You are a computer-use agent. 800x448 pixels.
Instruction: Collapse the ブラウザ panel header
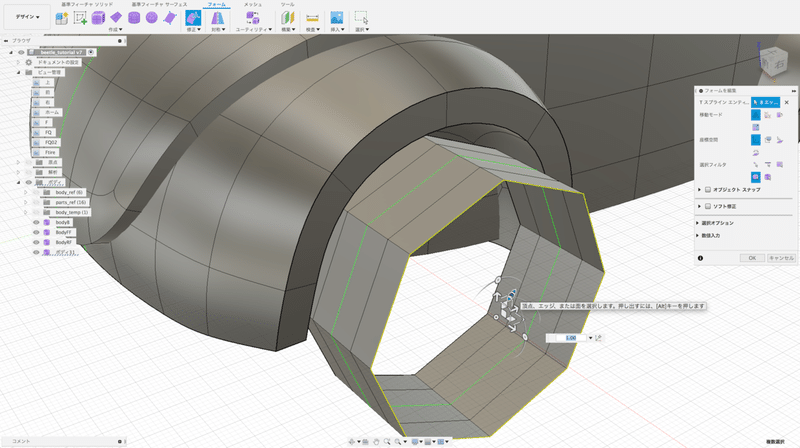tap(6, 41)
